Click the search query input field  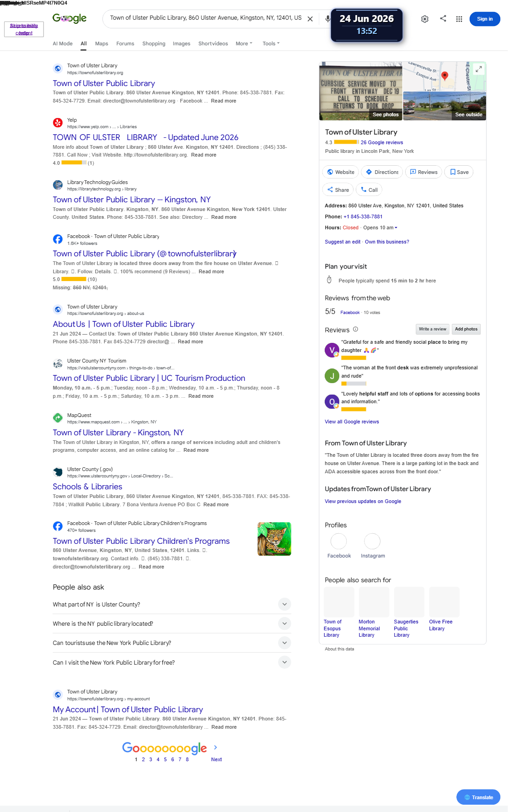206,18
